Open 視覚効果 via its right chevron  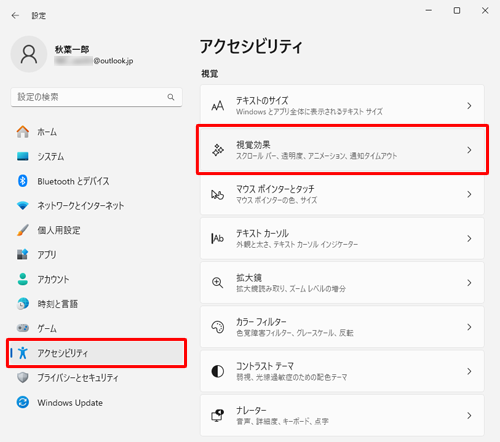469,150
